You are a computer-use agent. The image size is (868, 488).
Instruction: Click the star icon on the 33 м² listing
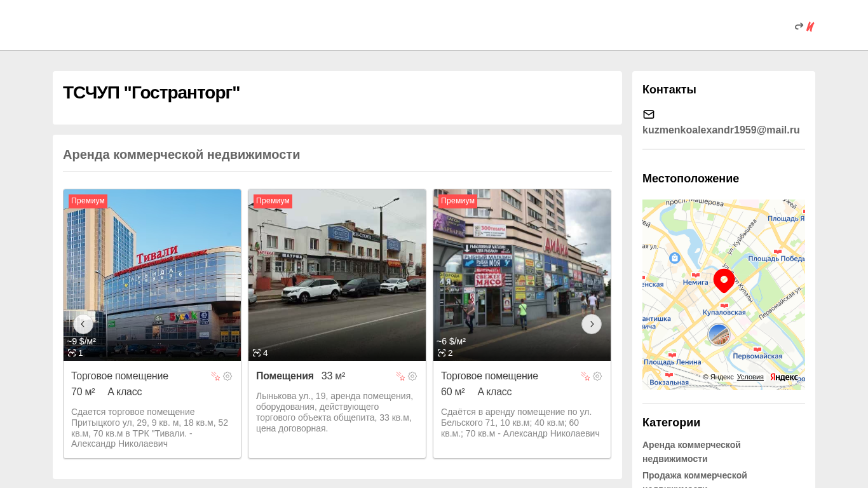click(x=400, y=376)
